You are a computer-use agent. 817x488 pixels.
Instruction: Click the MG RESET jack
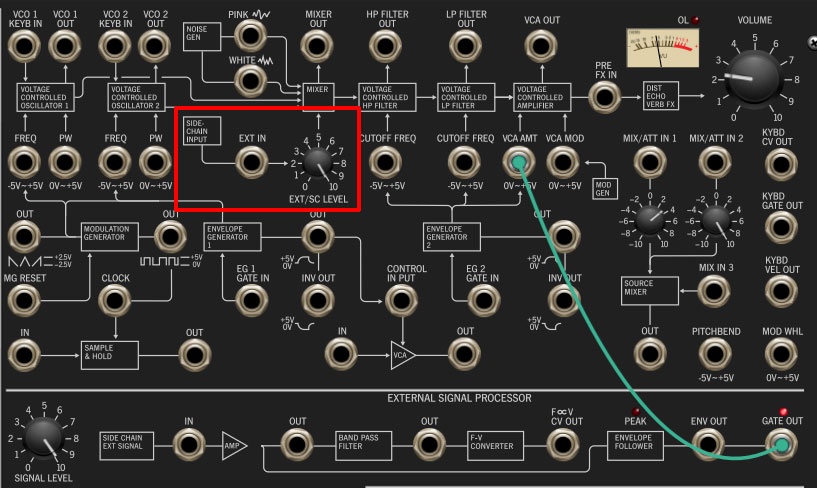point(24,301)
